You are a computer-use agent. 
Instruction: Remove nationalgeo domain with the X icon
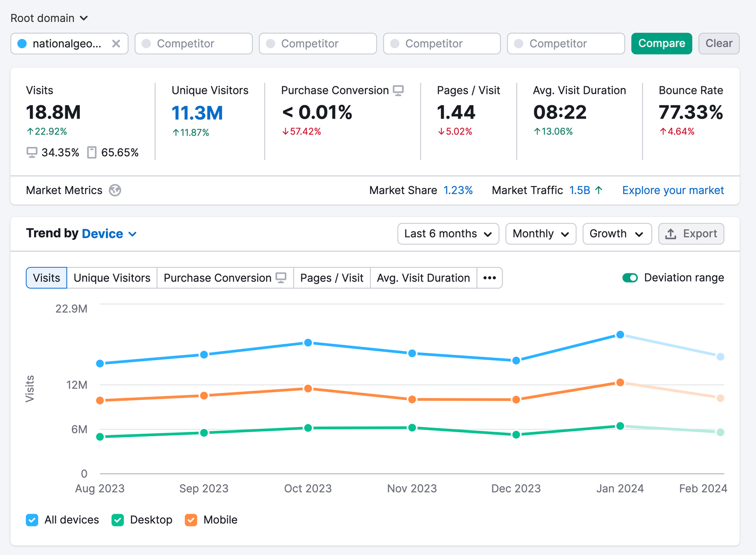coord(116,43)
